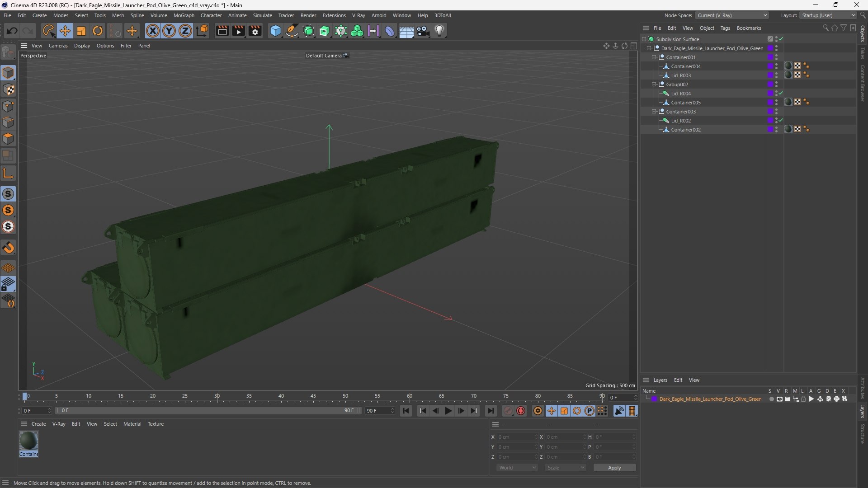Open viewport Cameras menu
Viewport: 868px width, 488px height.
click(58, 46)
